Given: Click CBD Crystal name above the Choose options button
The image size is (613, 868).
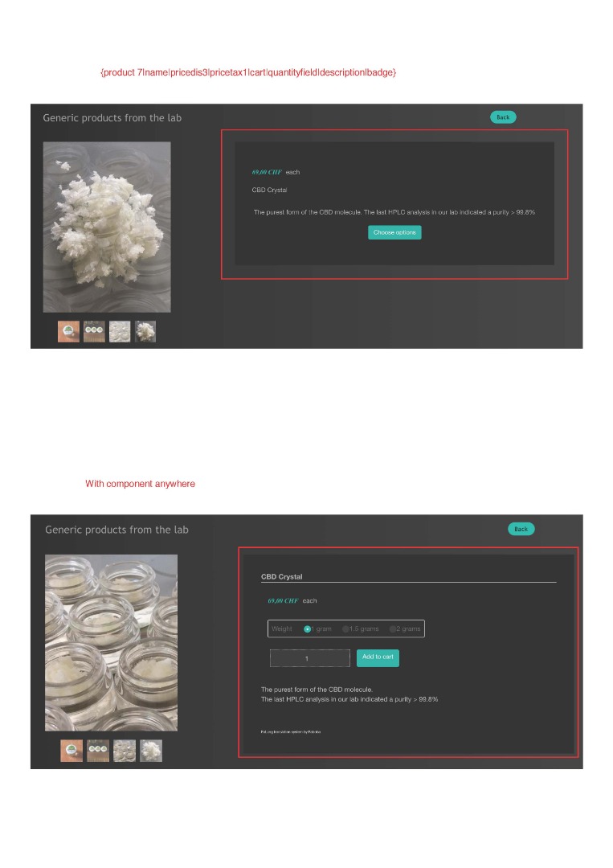Looking at the screenshot, I should pos(269,190).
